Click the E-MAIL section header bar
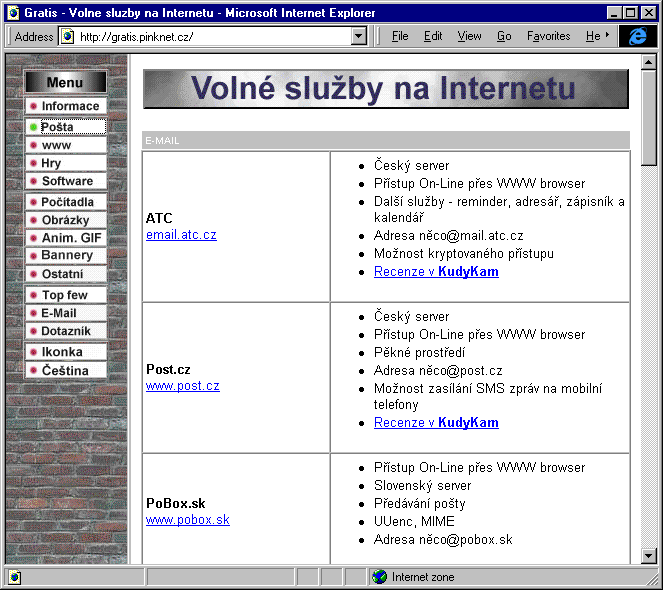 click(x=386, y=140)
